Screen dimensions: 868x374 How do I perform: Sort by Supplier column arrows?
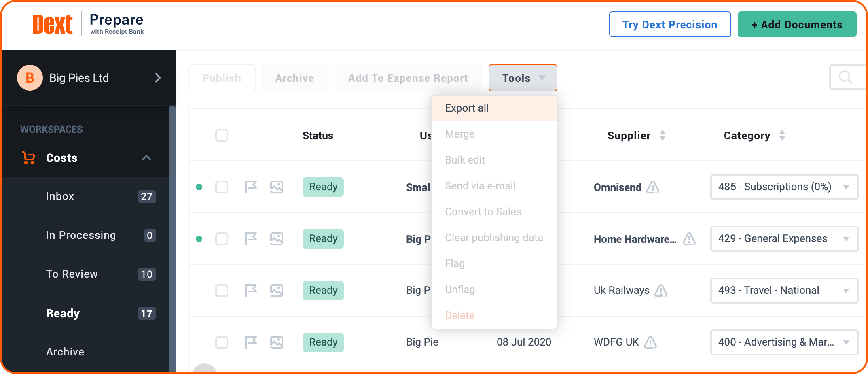pyautogui.click(x=663, y=135)
